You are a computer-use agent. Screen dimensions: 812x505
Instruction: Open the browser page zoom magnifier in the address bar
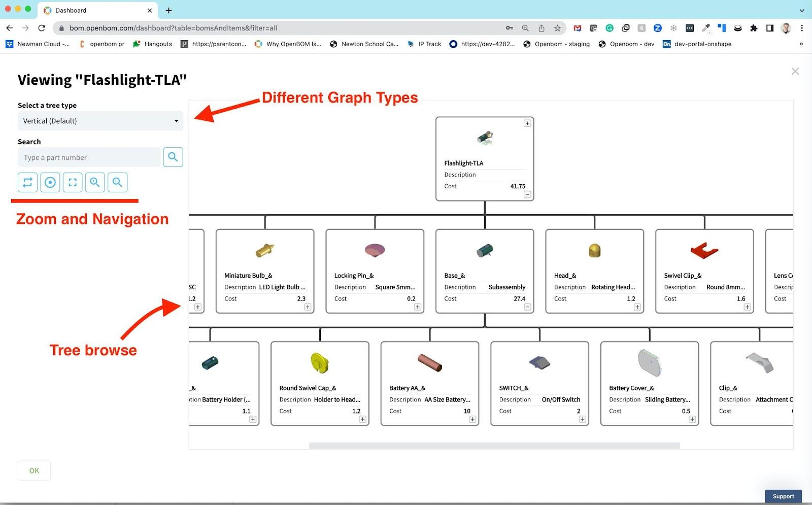[525, 28]
